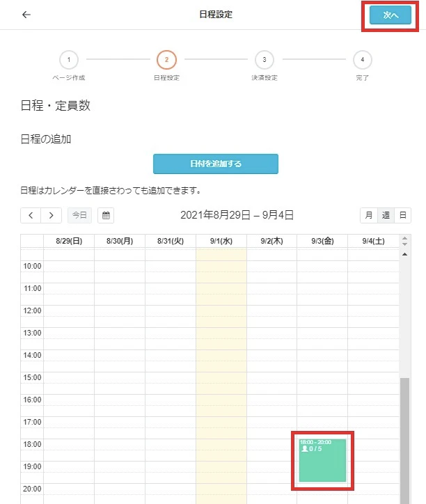Screen dimensions: 426x504
Task: Select the 9/1(水) column header
Action: [221, 241]
